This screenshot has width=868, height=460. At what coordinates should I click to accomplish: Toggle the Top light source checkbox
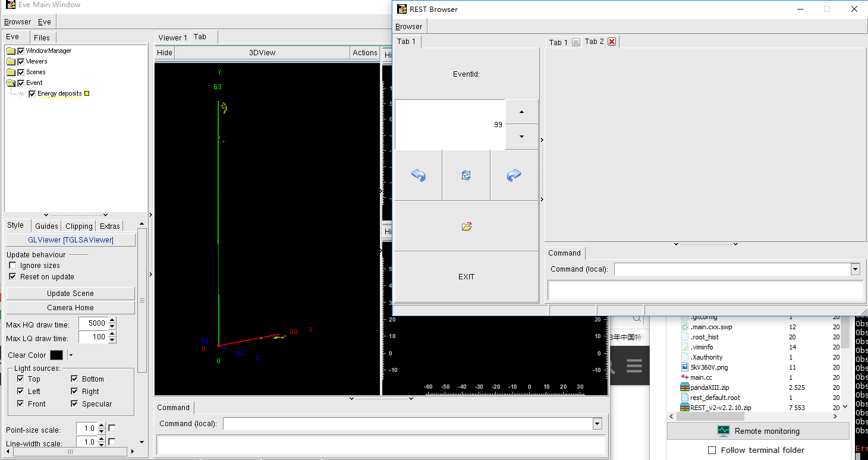[x=20, y=379]
